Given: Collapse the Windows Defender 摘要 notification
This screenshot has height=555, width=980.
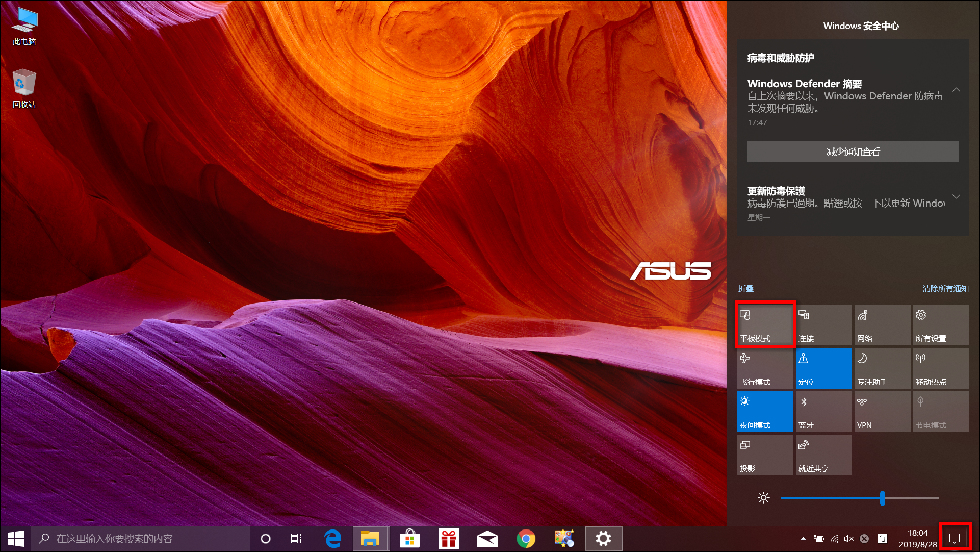Looking at the screenshot, I should point(957,90).
